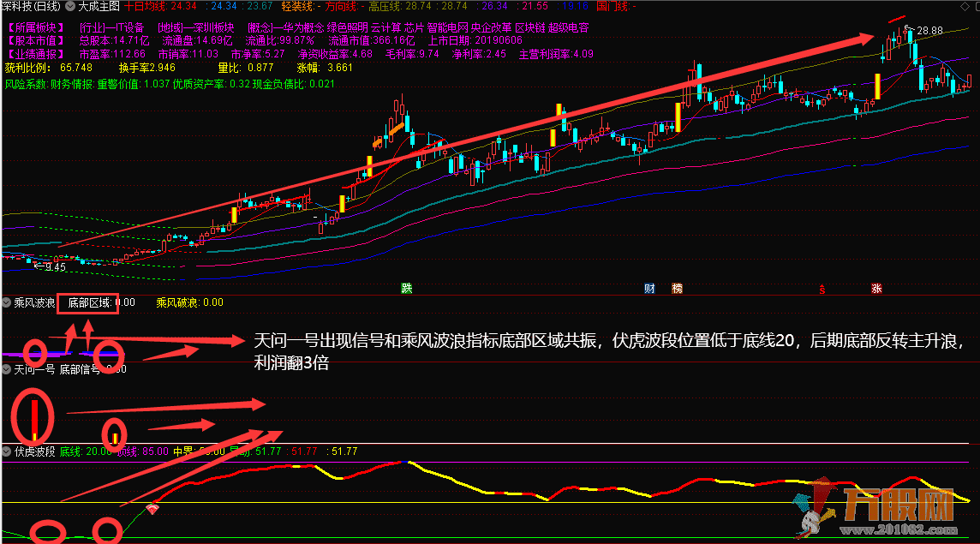980x544 pixels.
Task: Click the 流通盘:14.69亿 value
Action: [197, 40]
